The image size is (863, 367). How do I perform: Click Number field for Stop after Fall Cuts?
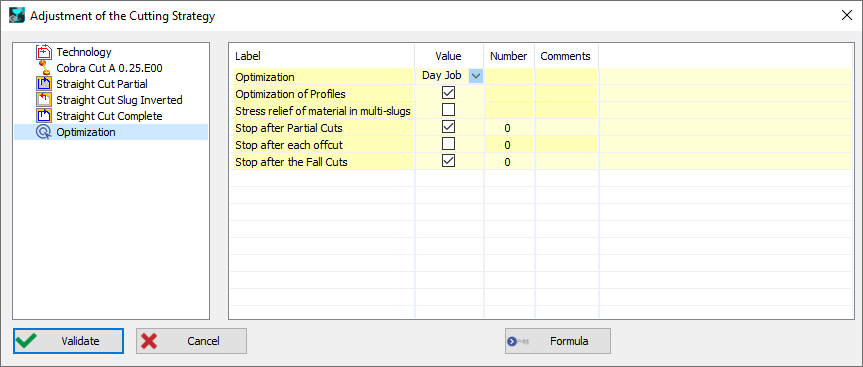pos(507,162)
